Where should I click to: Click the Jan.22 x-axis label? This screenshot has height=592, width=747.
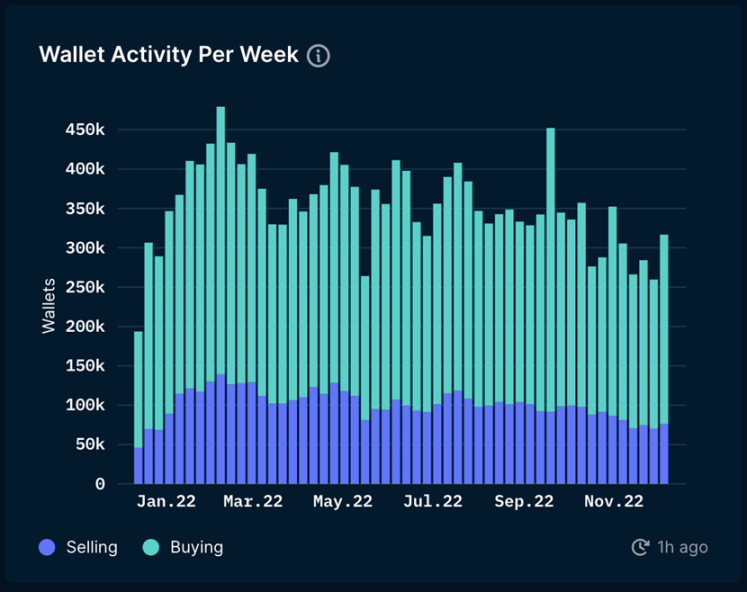(166, 502)
